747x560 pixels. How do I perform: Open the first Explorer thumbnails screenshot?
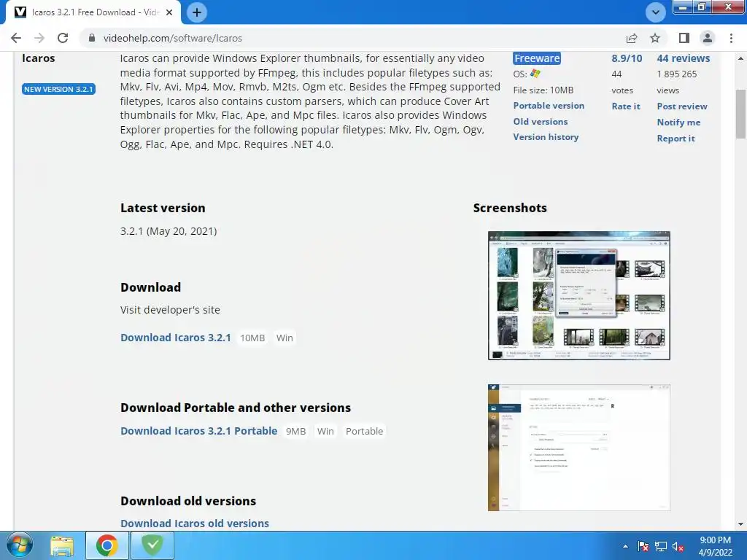click(x=578, y=296)
